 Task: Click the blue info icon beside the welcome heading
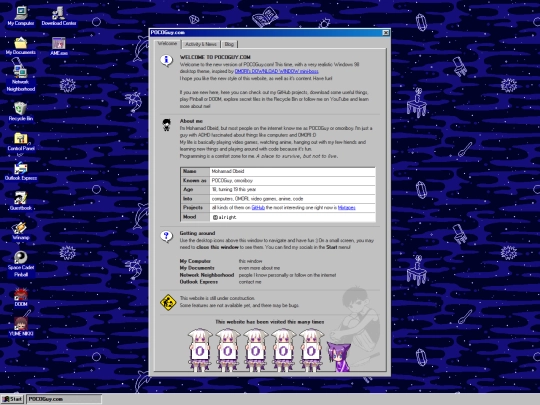167,61
